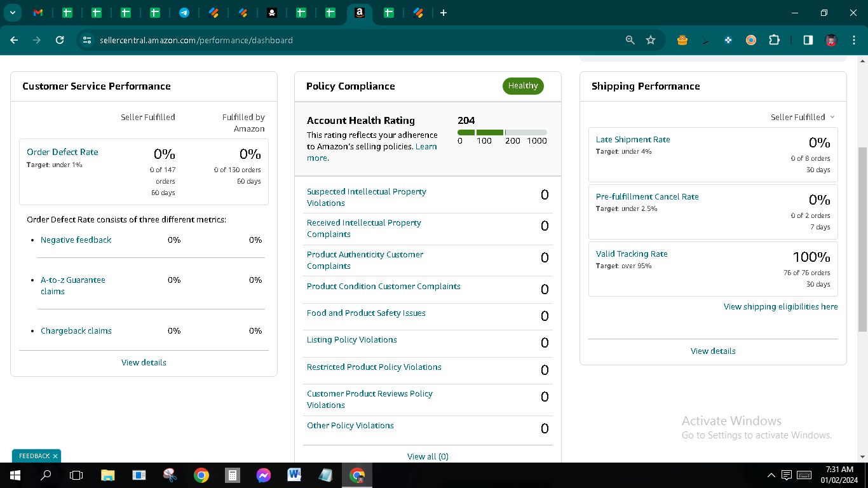Go back to the previous page
This screenshot has width=868, height=488.
[14, 40]
